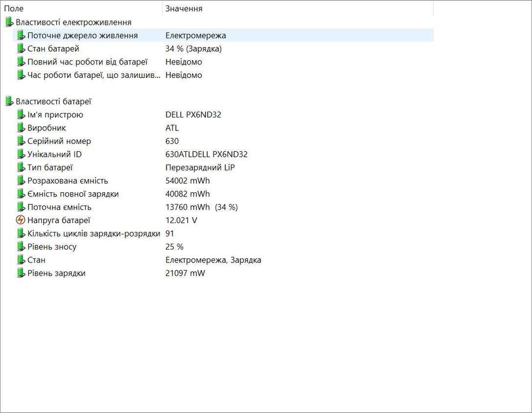532x413 pixels.
Task: Click the Електромережа value in highlighted row
Action: click(196, 35)
